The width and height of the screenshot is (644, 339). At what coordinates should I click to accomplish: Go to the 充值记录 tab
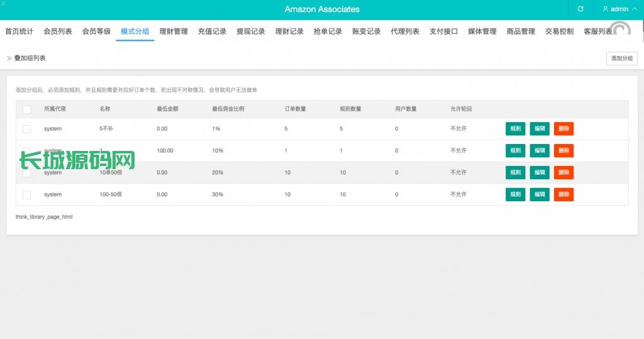212,31
